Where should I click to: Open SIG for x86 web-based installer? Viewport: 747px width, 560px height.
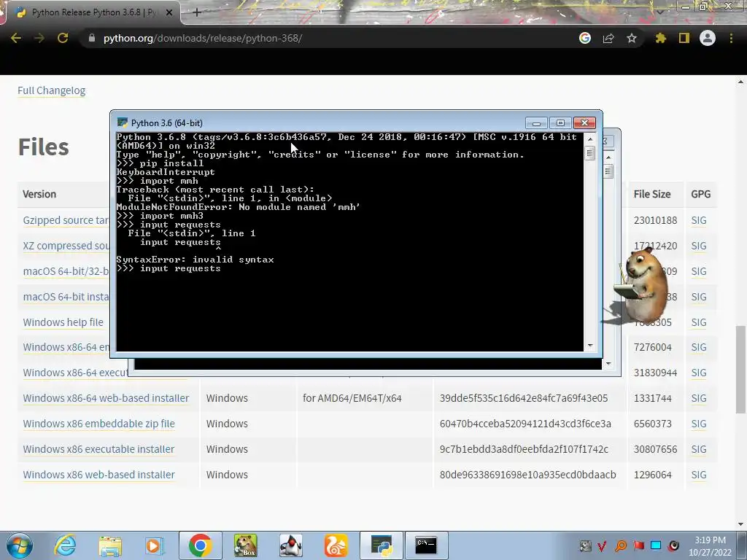click(698, 475)
